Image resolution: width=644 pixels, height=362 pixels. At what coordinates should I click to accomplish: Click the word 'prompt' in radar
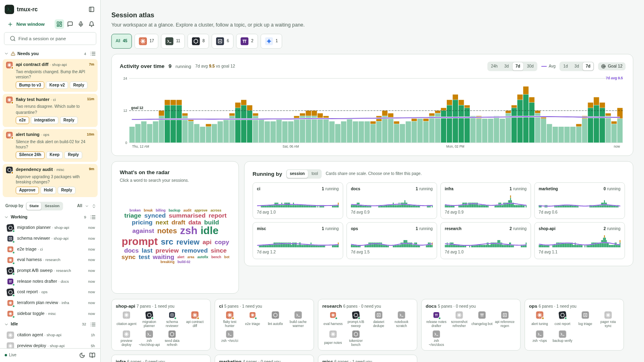[x=140, y=241]
